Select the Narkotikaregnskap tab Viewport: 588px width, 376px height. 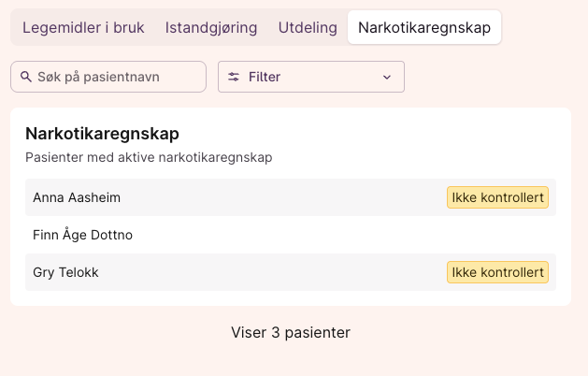pos(424,27)
